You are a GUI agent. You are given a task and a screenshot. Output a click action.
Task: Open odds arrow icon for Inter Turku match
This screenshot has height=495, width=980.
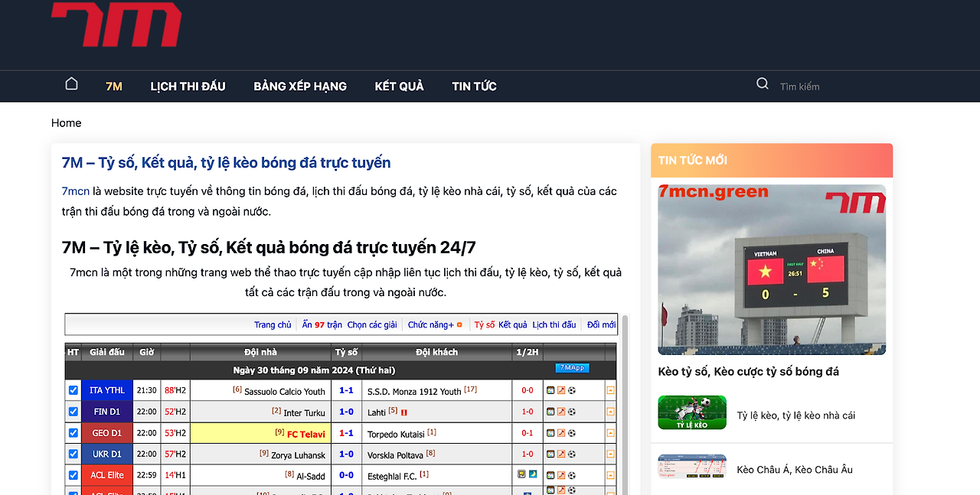click(561, 412)
